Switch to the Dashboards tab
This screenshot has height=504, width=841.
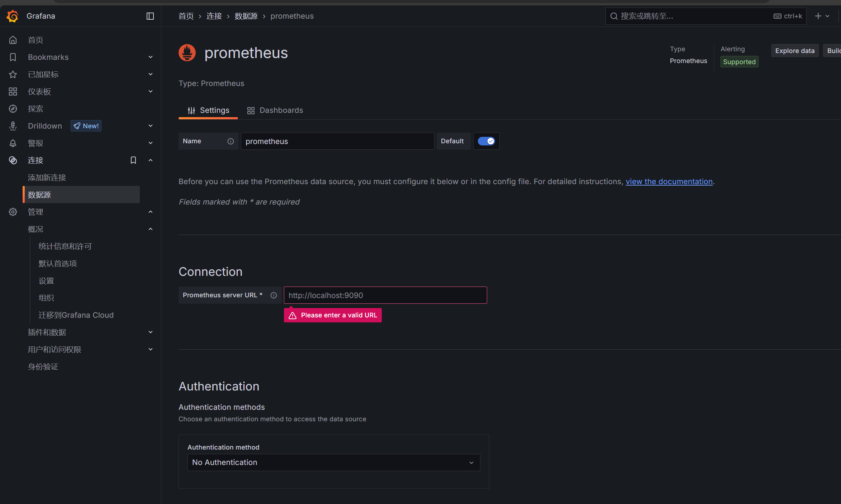275,110
